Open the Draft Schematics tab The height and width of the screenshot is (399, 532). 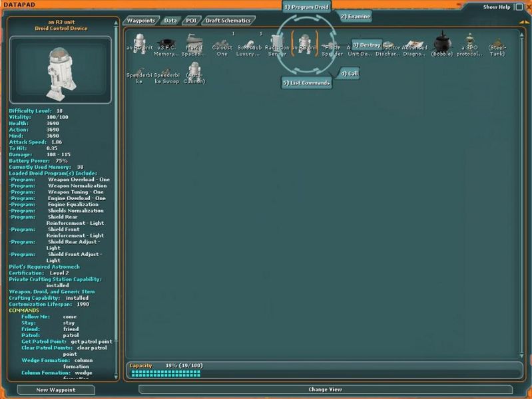tap(228, 21)
